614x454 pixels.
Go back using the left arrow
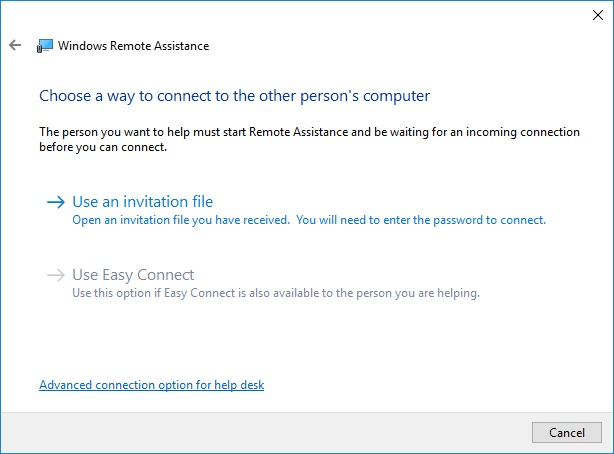[x=15, y=45]
